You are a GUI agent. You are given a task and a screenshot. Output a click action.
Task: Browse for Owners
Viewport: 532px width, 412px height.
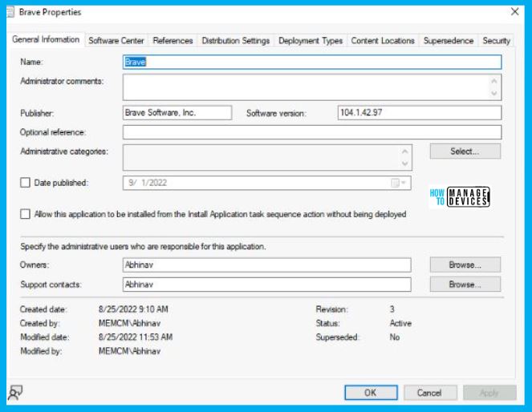(x=465, y=265)
